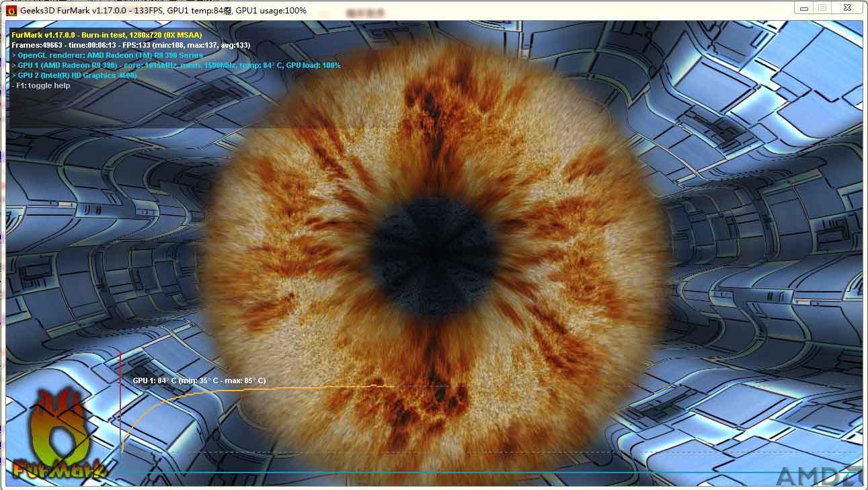
Task: Click the 'OpenGL renderer: AMD Radeon' line
Action: pyautogui.click(x=108, y=55)
